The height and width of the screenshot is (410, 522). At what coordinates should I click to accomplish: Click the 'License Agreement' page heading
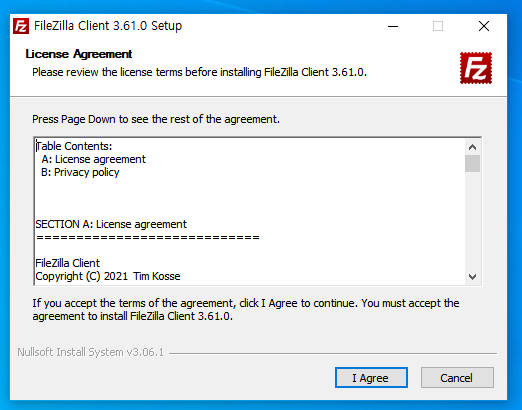[79, 54]
